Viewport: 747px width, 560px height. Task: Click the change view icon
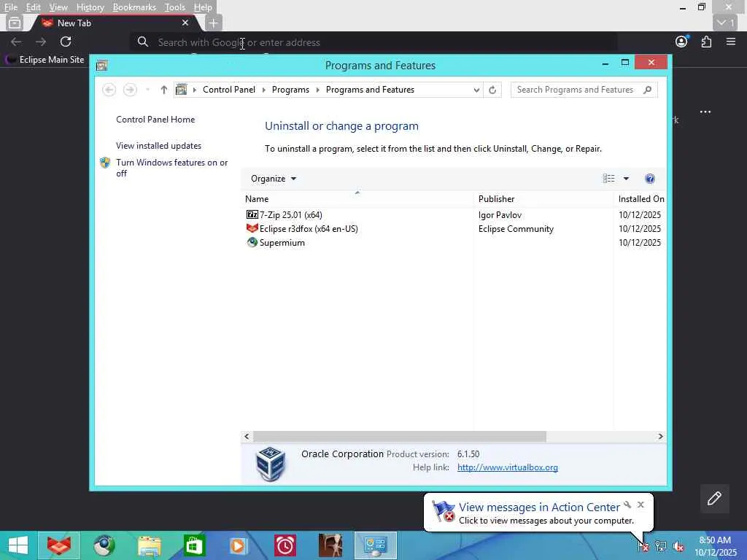click(608, 179)
